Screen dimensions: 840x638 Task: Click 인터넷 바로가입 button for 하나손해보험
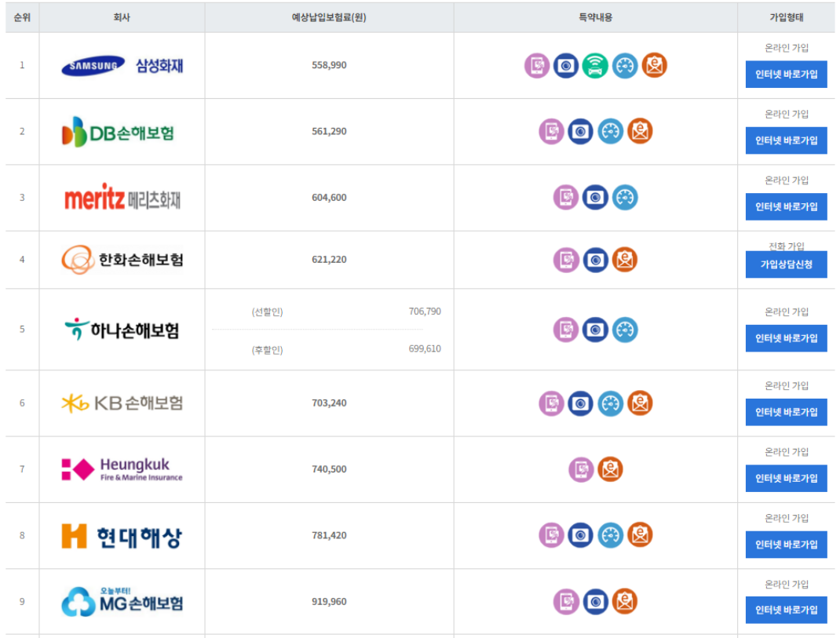(786, 338)
